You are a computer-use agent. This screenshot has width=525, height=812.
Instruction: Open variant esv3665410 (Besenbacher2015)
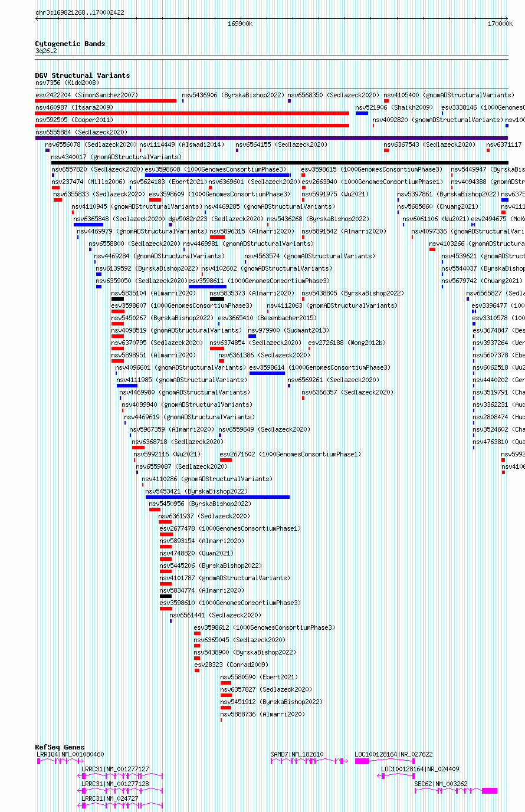pos(267,318)
